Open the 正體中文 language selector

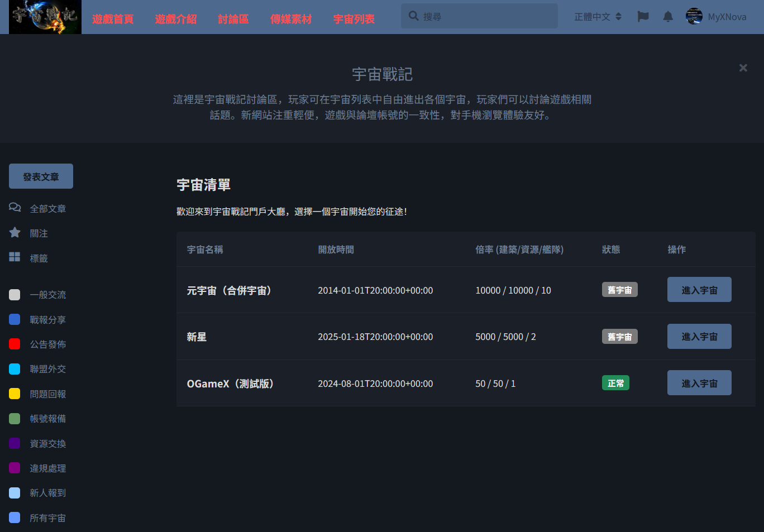click(598, 16)
